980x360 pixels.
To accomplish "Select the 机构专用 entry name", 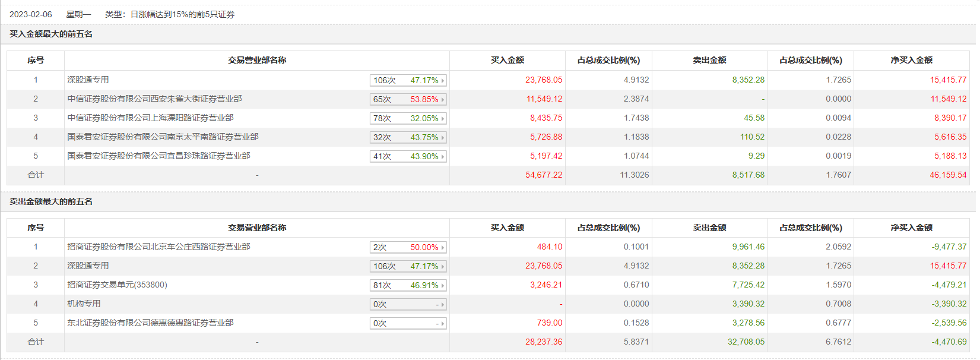I will tap(84, 304).
